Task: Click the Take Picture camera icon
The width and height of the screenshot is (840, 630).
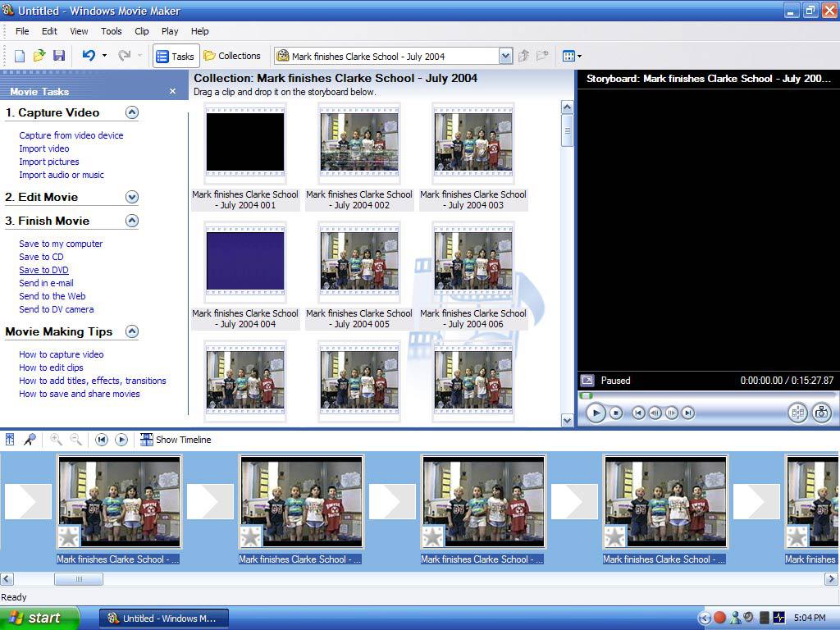Action: [821, 413]
